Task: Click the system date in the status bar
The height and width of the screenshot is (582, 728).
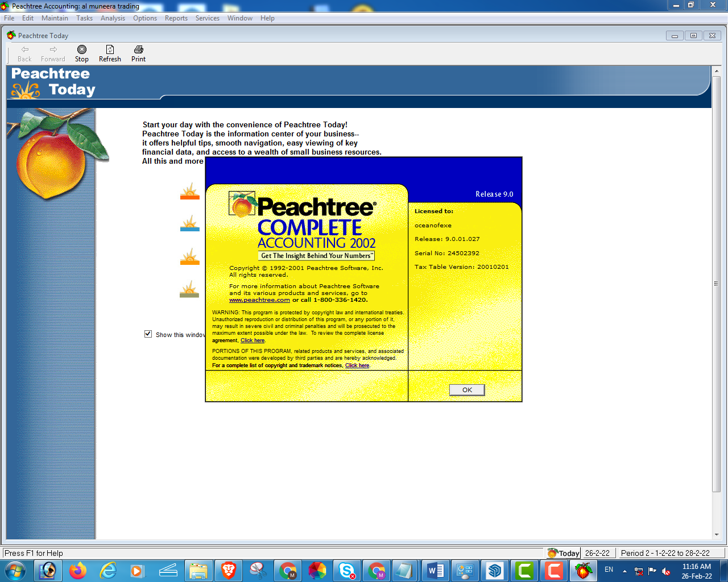Action: 597,553
